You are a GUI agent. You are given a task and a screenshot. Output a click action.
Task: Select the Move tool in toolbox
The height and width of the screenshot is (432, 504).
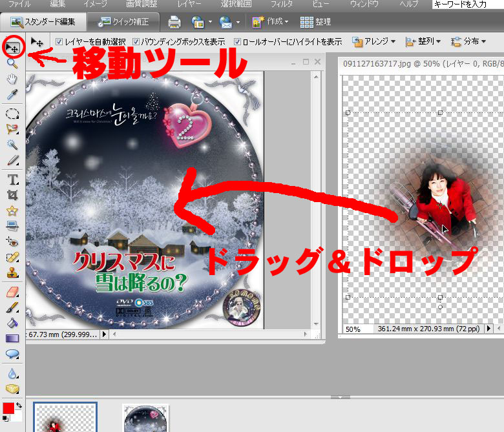[x=12, y=48]
